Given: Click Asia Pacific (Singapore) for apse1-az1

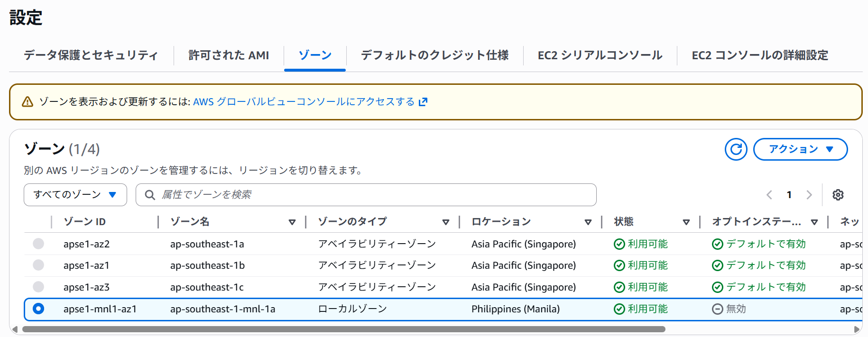Looking at the screenshot, I should pos(524,265).
